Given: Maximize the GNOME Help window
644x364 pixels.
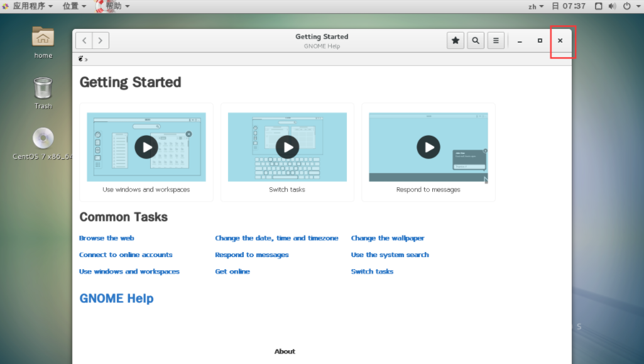Looking at the screenshot, I should 540,41.
